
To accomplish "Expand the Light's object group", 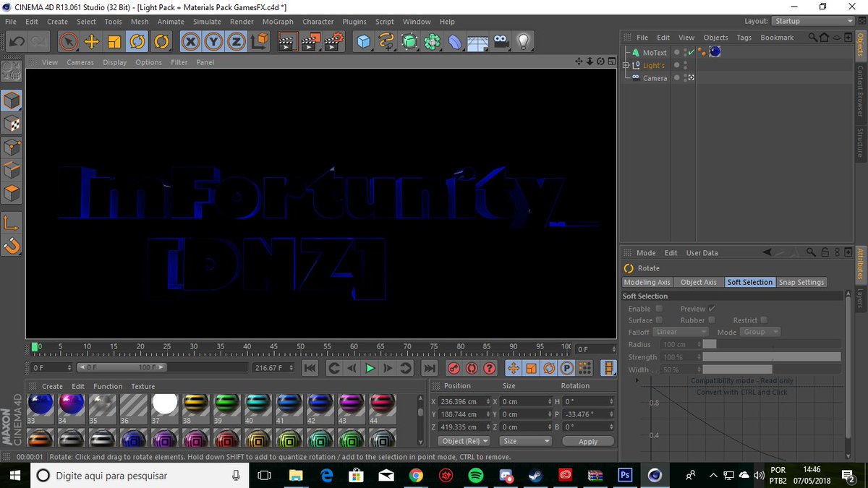I will click(626, 65).
